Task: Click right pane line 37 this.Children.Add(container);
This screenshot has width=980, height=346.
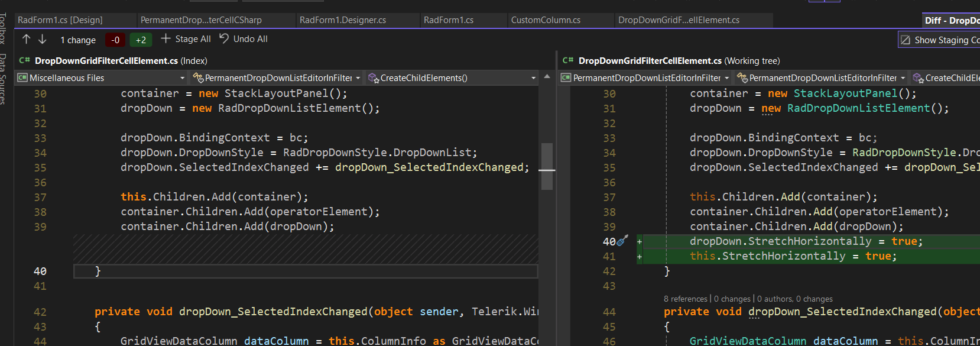Action: pos(784,198)
